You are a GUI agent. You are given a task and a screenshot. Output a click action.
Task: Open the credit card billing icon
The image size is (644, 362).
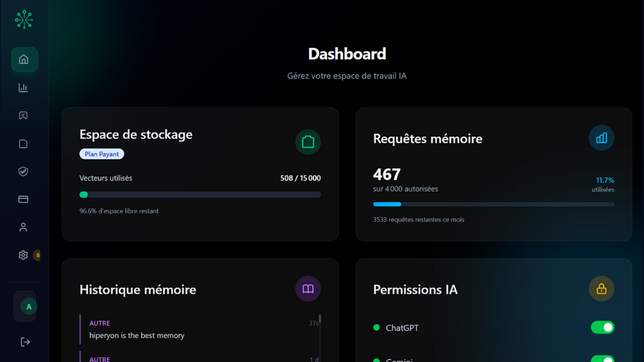[23, 200]
